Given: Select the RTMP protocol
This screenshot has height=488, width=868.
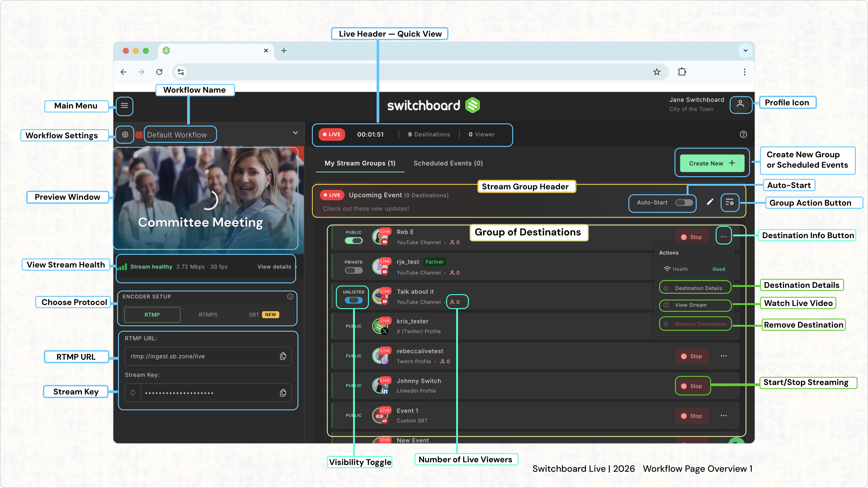Looking at the screenshot, I should [x=152, y=314].
